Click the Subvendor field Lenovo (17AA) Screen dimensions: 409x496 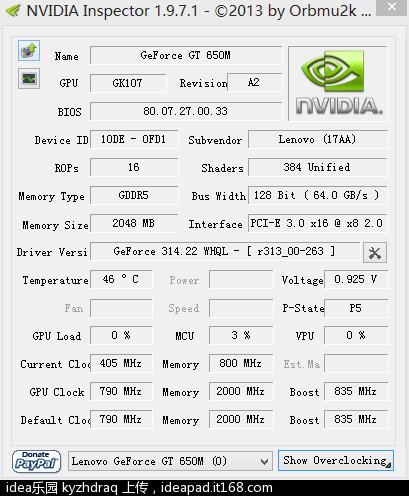point(318,139)
